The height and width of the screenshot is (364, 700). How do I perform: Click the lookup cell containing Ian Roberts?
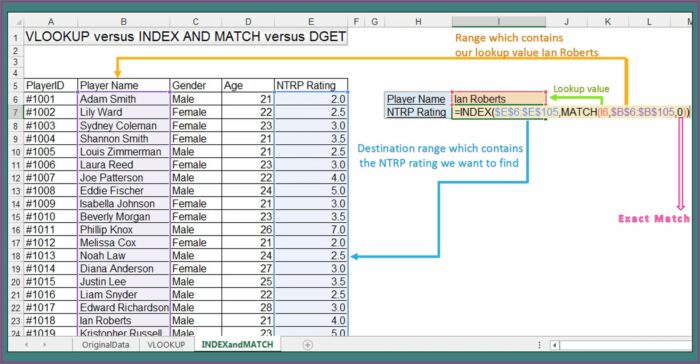coord(499,99)
